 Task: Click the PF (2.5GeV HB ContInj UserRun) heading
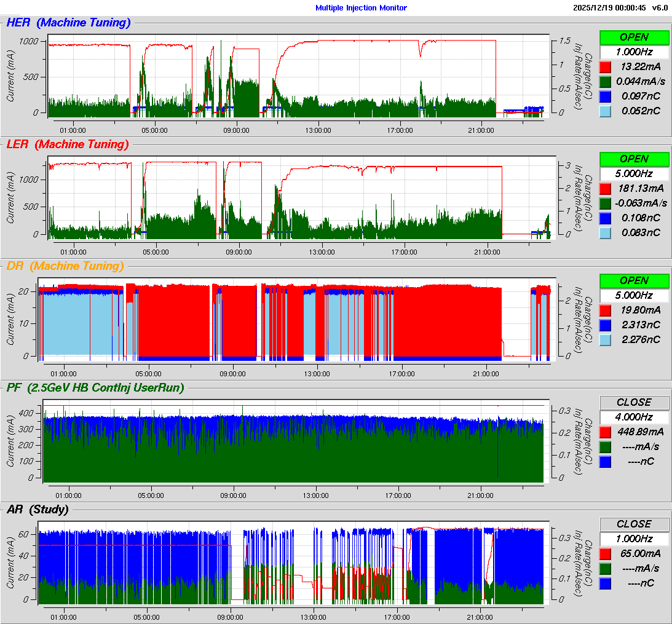tap(95, 388)
